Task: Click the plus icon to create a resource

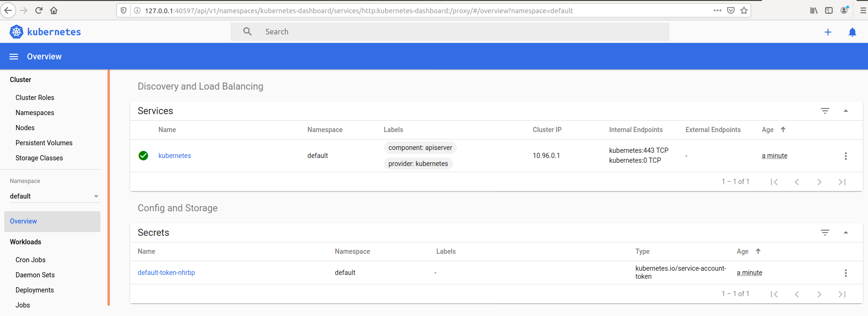Action: 828,32
